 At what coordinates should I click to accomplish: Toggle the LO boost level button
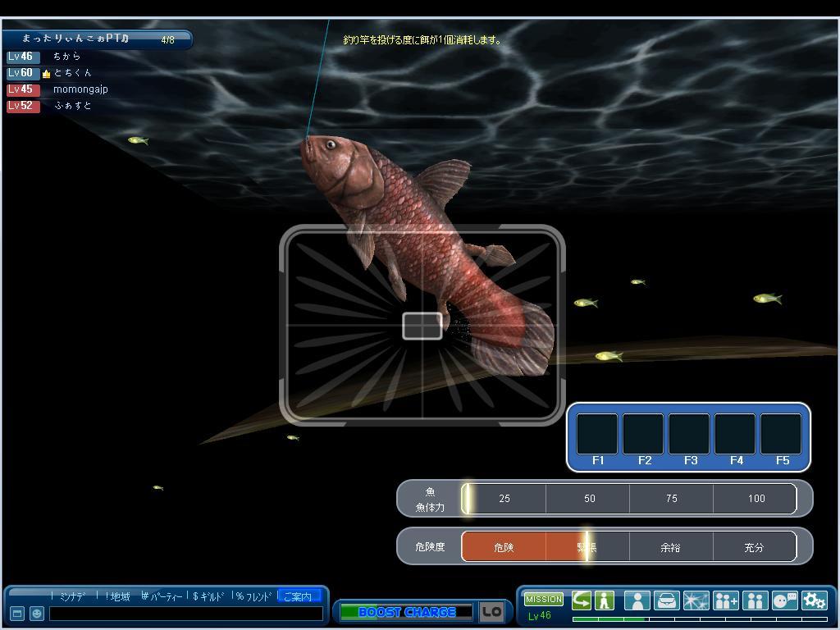tap(491, 612)
